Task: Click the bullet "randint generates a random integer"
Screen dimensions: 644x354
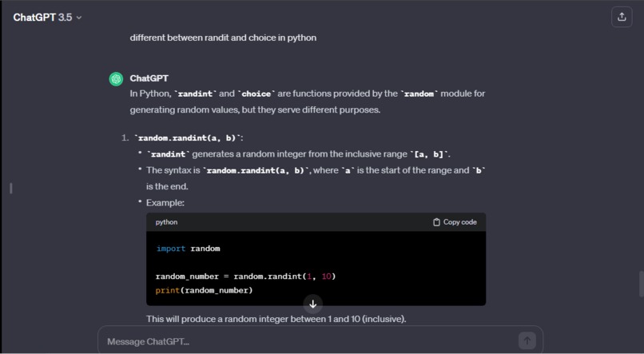Action: click(298, 154)
